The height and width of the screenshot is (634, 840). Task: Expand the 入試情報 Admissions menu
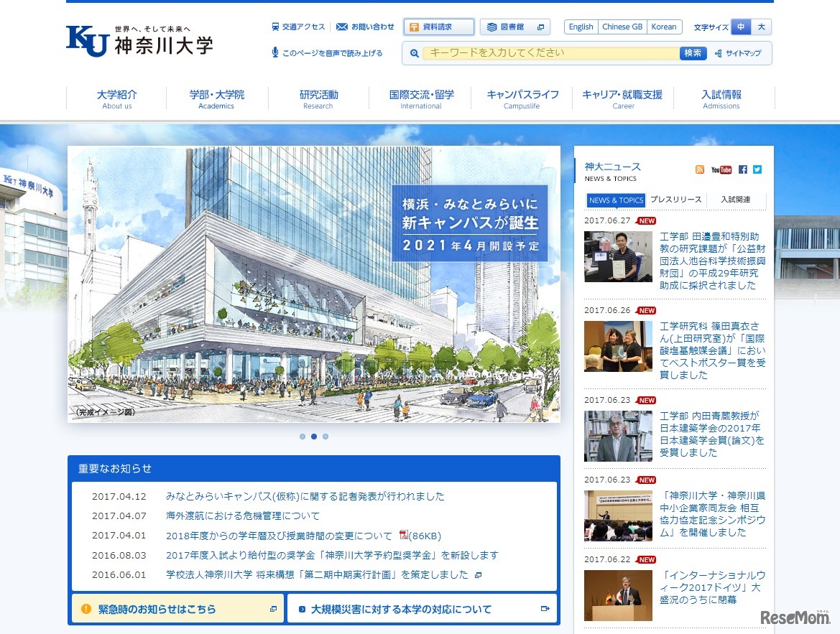click(x=721, y=99)
